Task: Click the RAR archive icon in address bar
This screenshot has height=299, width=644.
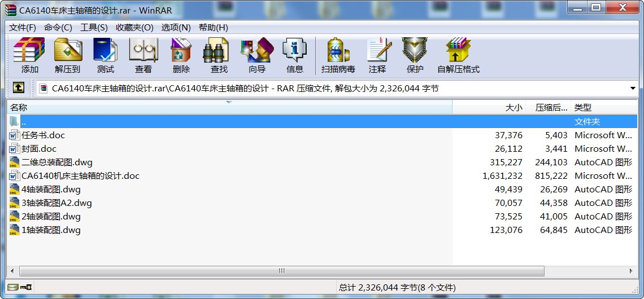Action: pos(43,88)
